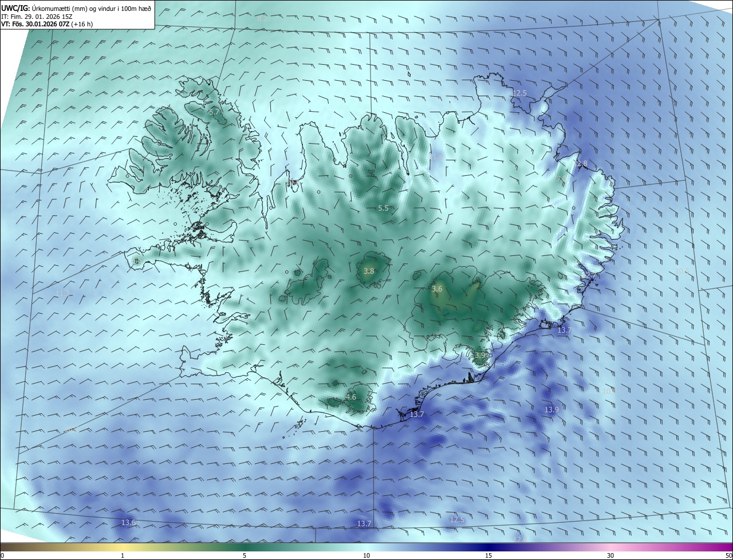
Task: Click the 5.7 value over the Westfjords
Action: coord(213,113)
